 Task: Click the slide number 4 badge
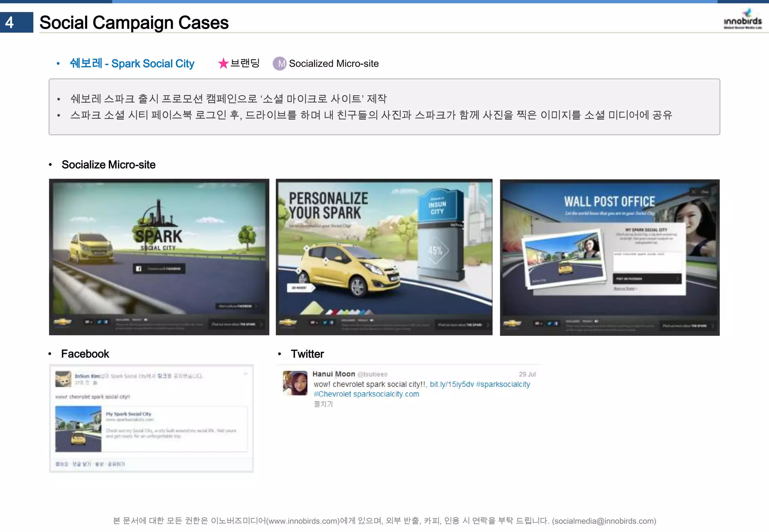pyautogui.click(x=17, y=23)
